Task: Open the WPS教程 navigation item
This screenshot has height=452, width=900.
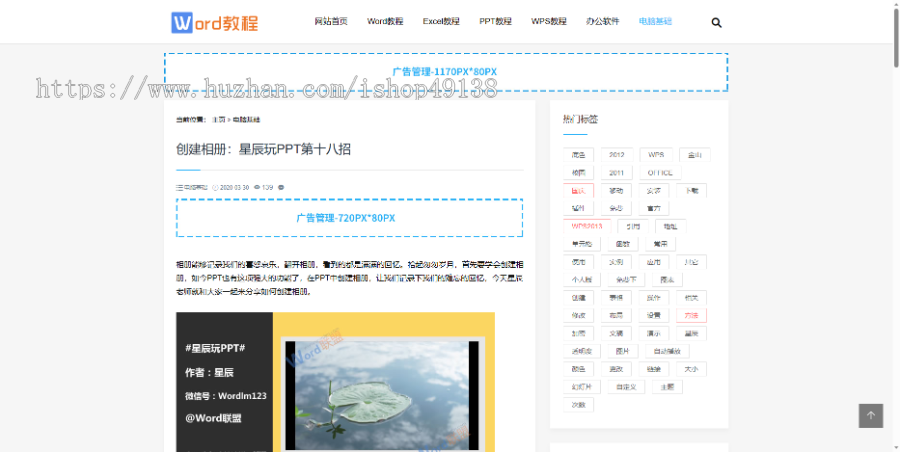Action: pos(549,22)
